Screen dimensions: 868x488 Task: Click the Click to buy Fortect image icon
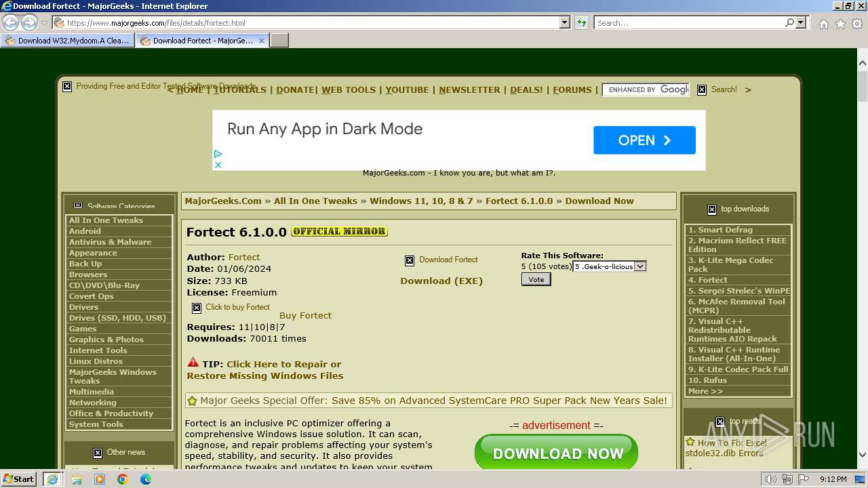[197, 308]
